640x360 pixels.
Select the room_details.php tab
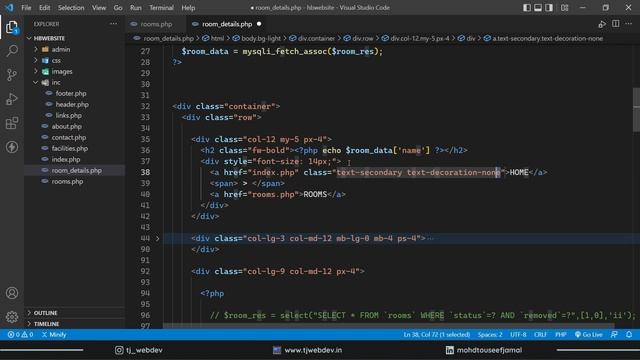pos(227,24)
